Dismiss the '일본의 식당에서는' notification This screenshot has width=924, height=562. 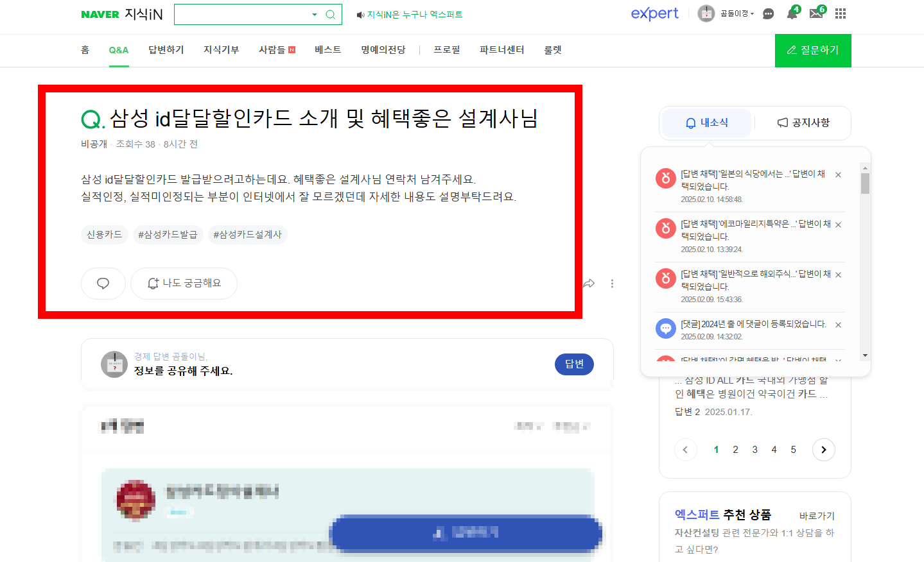[838, 175]
